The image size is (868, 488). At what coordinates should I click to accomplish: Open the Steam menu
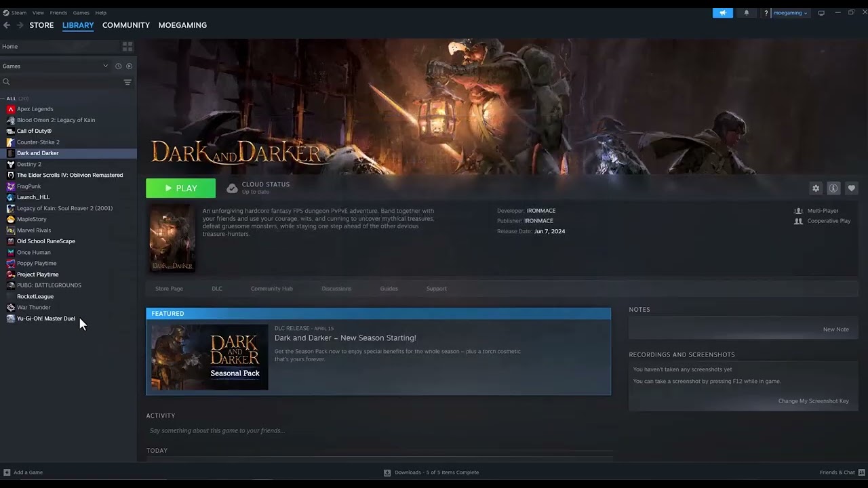click(19, 13)
